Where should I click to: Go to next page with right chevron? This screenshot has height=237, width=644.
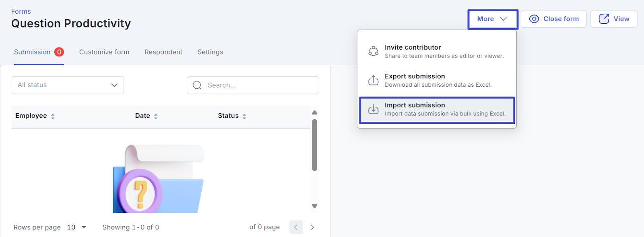pyautogui.click(x=312, y=227)
